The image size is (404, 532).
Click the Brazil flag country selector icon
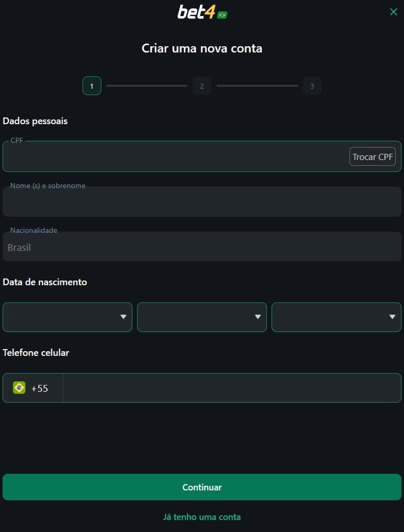19,388
